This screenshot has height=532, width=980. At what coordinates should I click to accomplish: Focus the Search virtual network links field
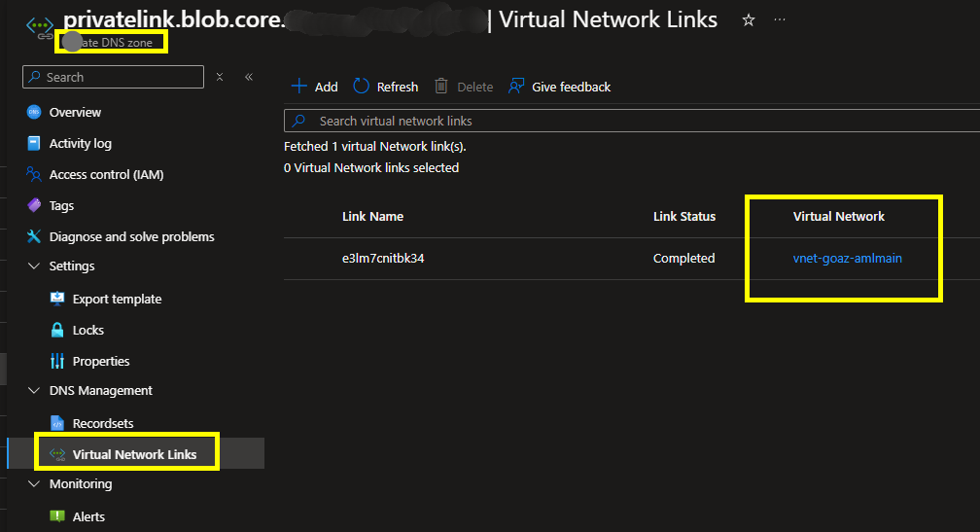[632, 121]
